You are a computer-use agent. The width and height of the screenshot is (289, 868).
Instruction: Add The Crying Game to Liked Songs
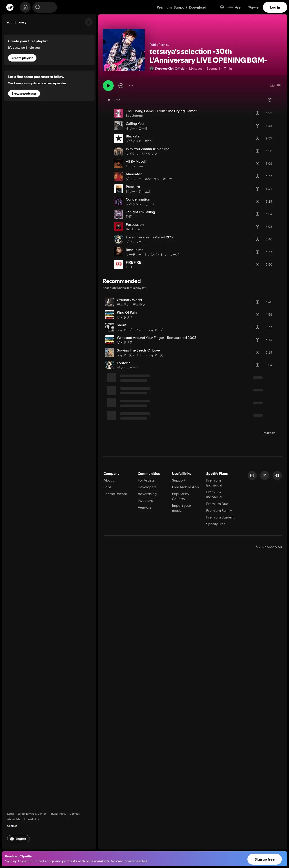[x=257, y=113]
